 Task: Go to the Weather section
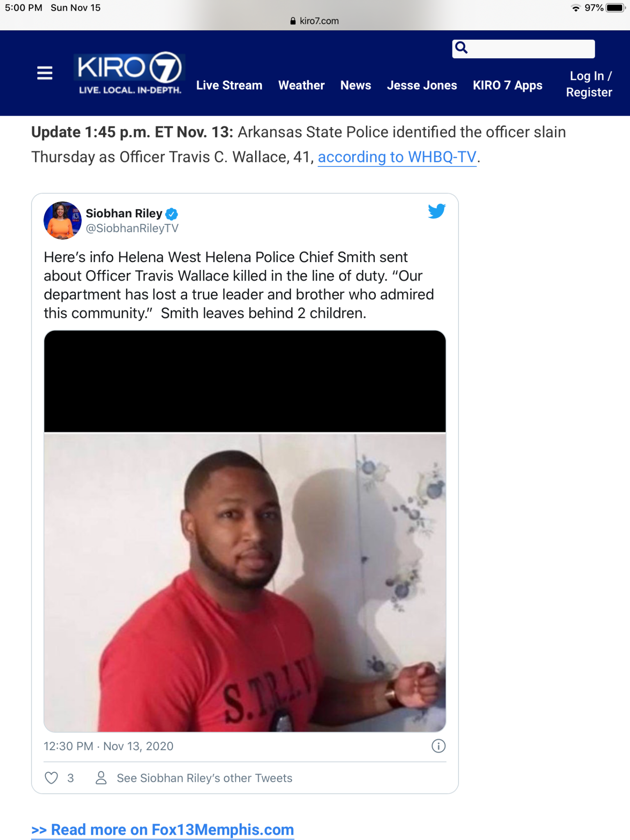(301, 85)
